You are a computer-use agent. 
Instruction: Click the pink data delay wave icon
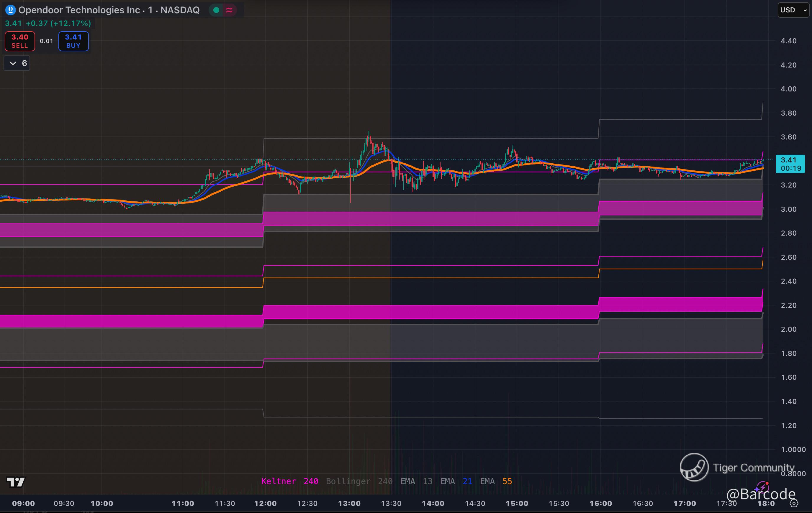point(229,10)
